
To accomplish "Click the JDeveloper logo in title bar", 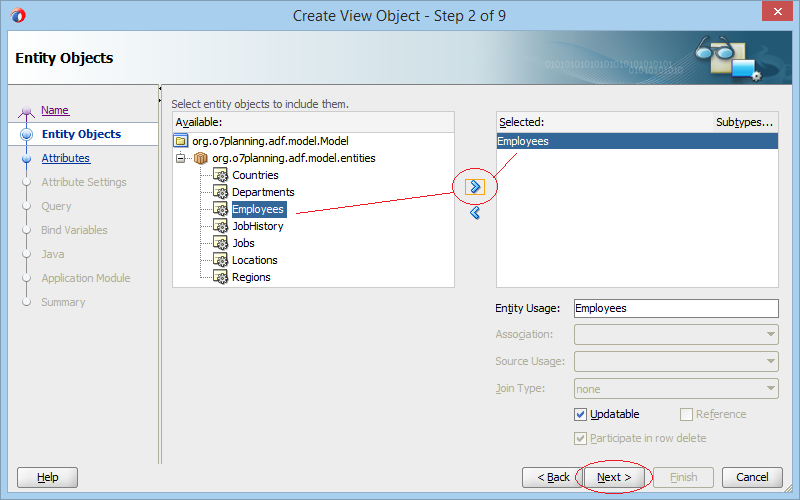I will coord(18,15).
